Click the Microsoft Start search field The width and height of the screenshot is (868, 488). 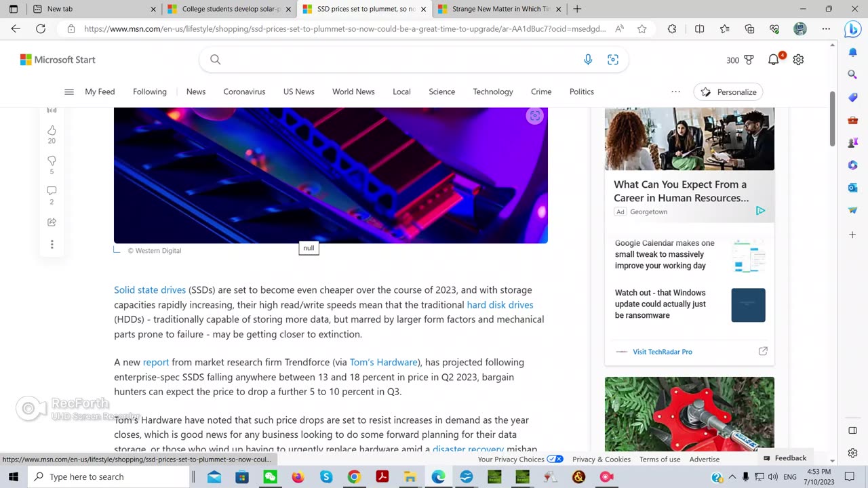click(414, 60)
